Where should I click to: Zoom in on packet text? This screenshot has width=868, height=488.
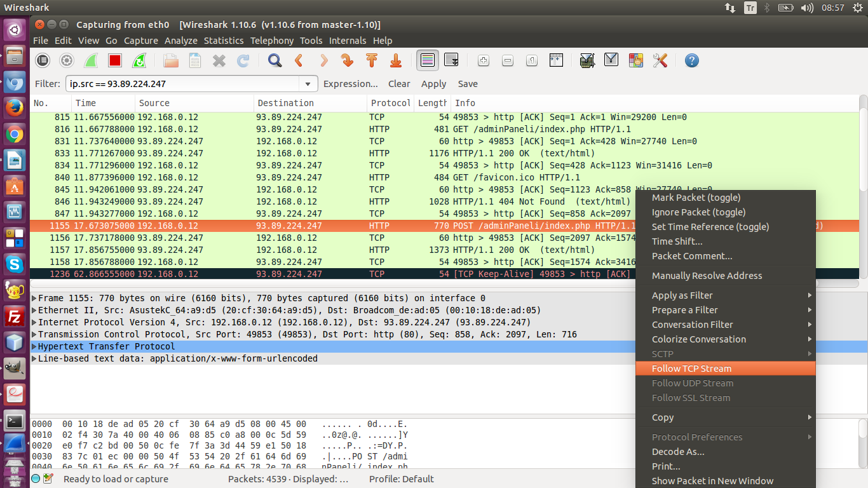[x=484, y=61]
